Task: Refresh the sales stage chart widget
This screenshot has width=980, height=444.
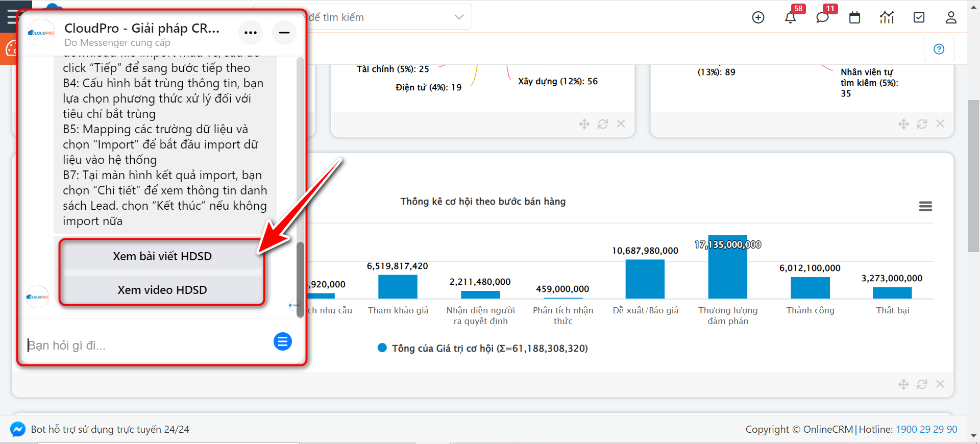Action: (x=922, y=384)
